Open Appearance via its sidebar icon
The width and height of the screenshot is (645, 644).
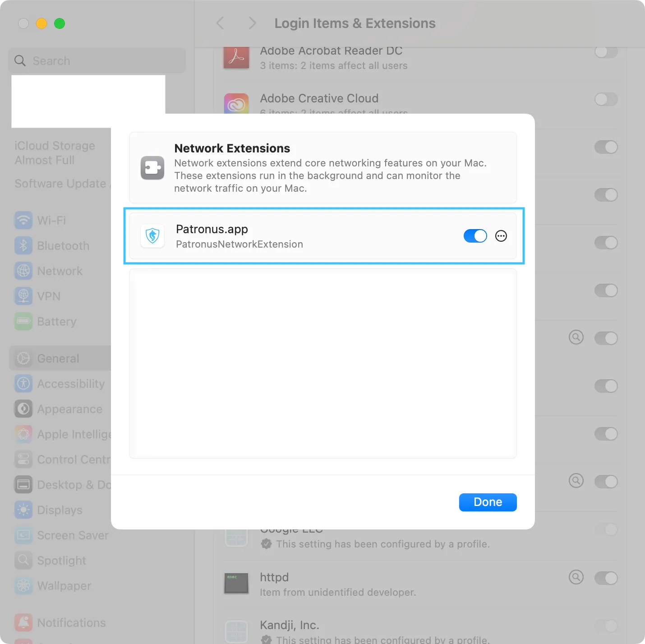point(23,409)
